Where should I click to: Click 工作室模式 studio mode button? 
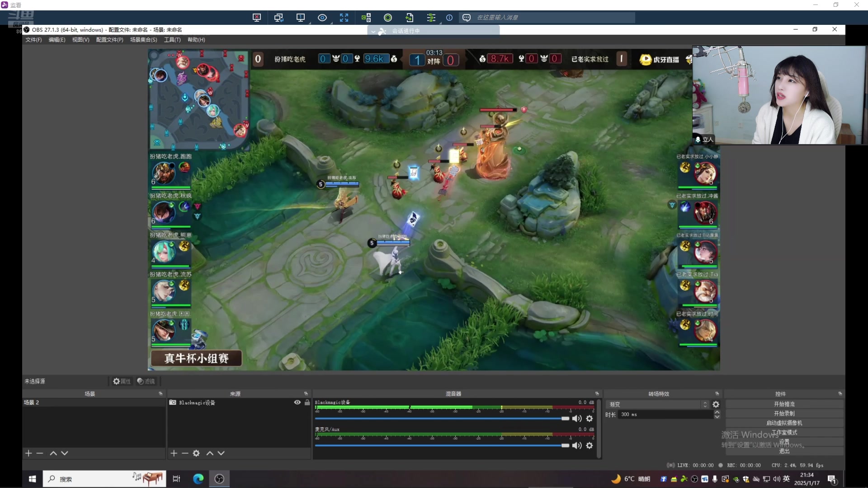click(x=784, y=432)
